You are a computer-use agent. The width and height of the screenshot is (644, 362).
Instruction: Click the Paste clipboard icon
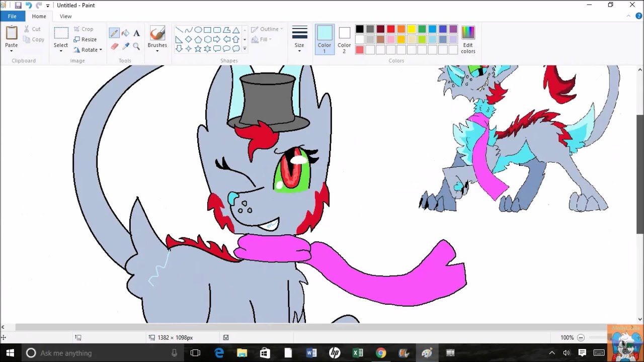11,33
